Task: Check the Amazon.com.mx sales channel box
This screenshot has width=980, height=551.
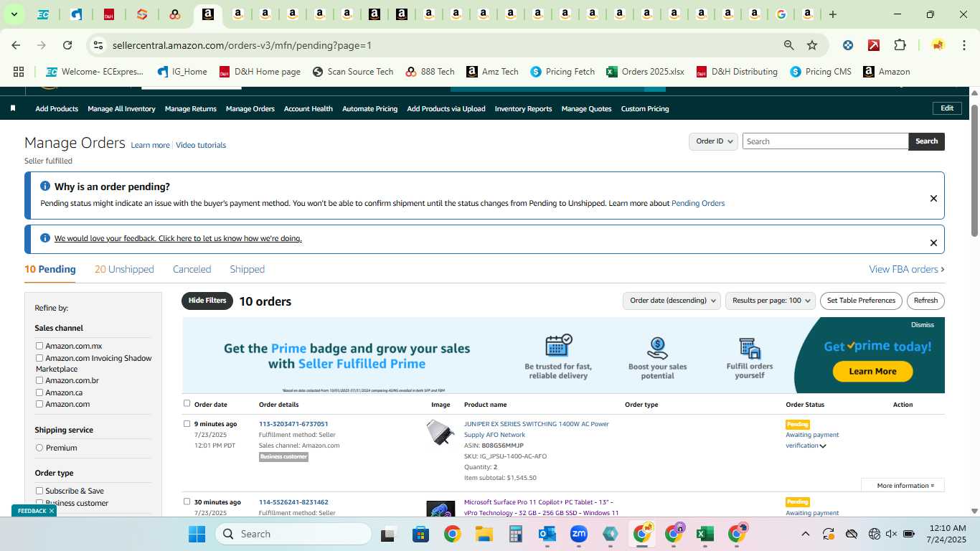Action: pyautogui.click(x=39, y=346)
